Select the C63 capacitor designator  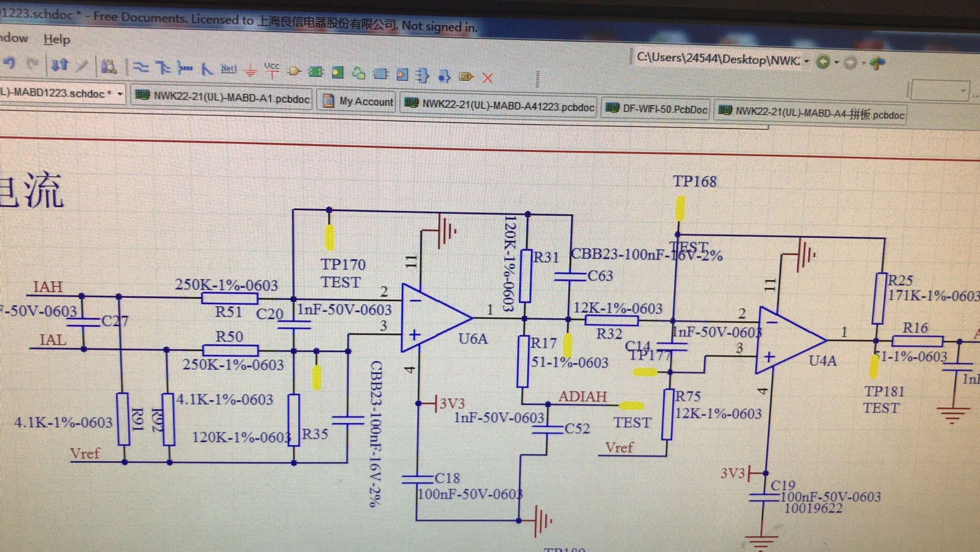click(x=600, y=276)
